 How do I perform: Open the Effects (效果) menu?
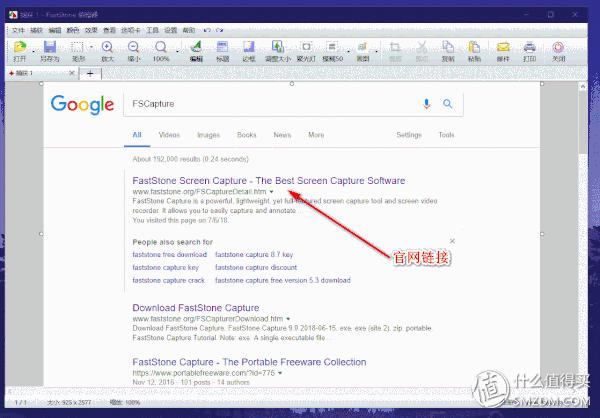coord(91,30)
